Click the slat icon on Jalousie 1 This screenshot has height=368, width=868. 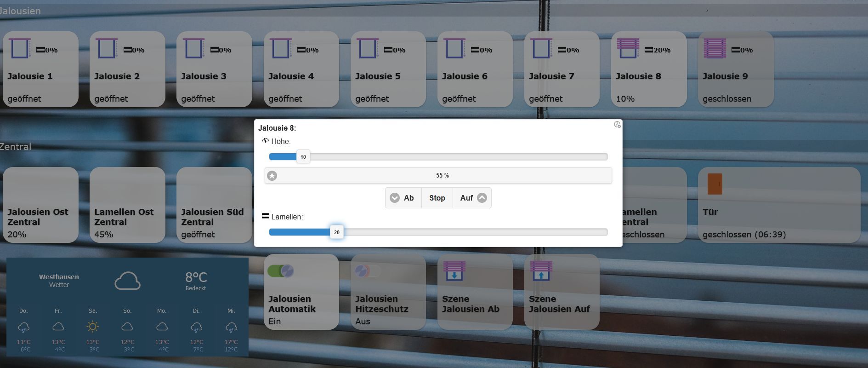click(40, 50)
